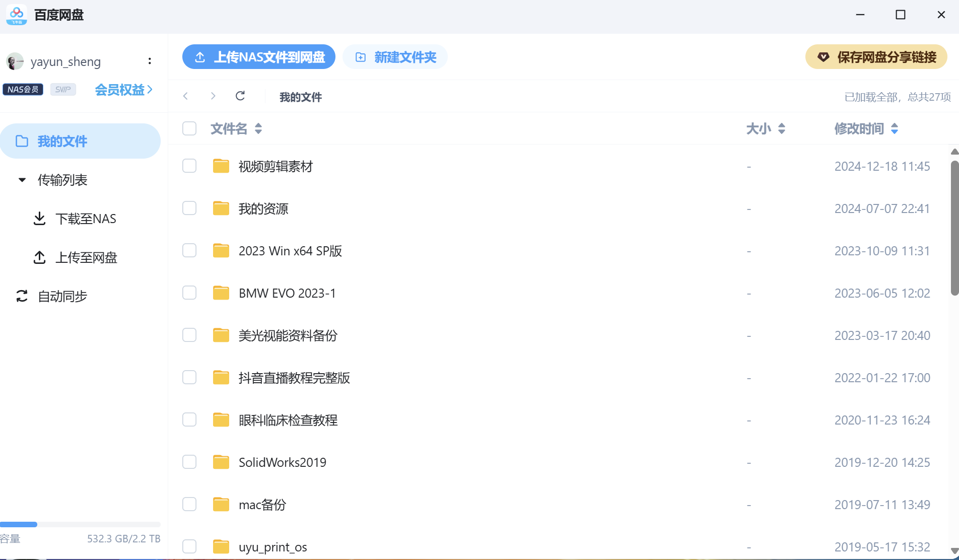Screen dimensions: 959x560
Task: Maximize the 百度网盘 window
Action: click(x=901, y=15)
